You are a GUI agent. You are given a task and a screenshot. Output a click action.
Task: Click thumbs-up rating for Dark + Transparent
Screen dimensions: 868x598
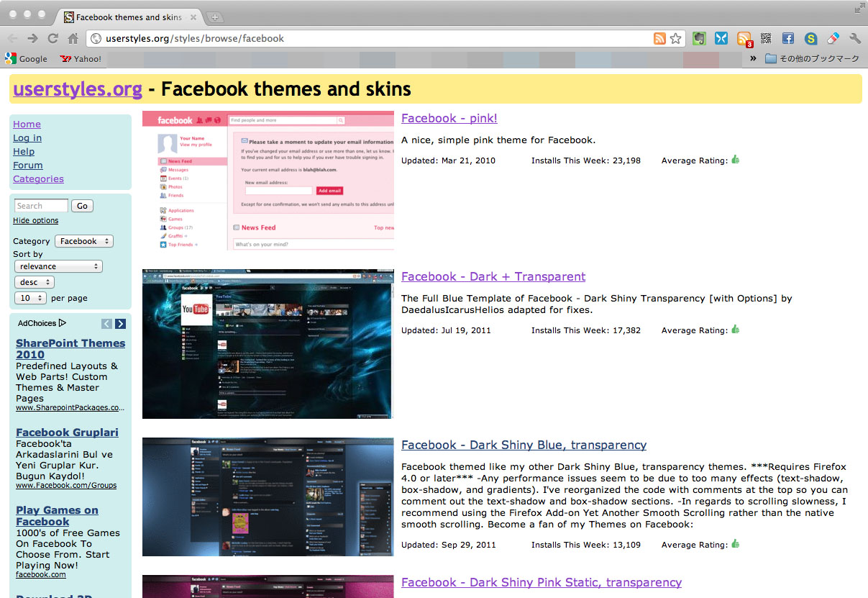tap(736, 330)
